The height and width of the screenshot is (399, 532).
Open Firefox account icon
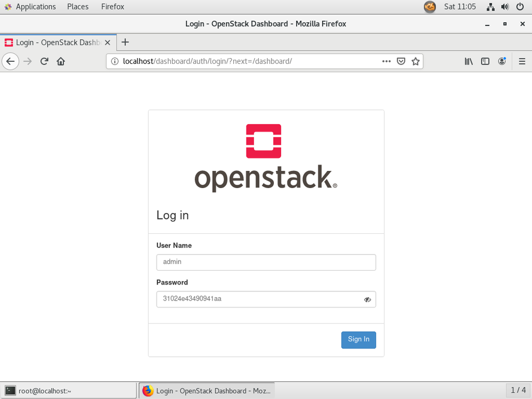502,61
